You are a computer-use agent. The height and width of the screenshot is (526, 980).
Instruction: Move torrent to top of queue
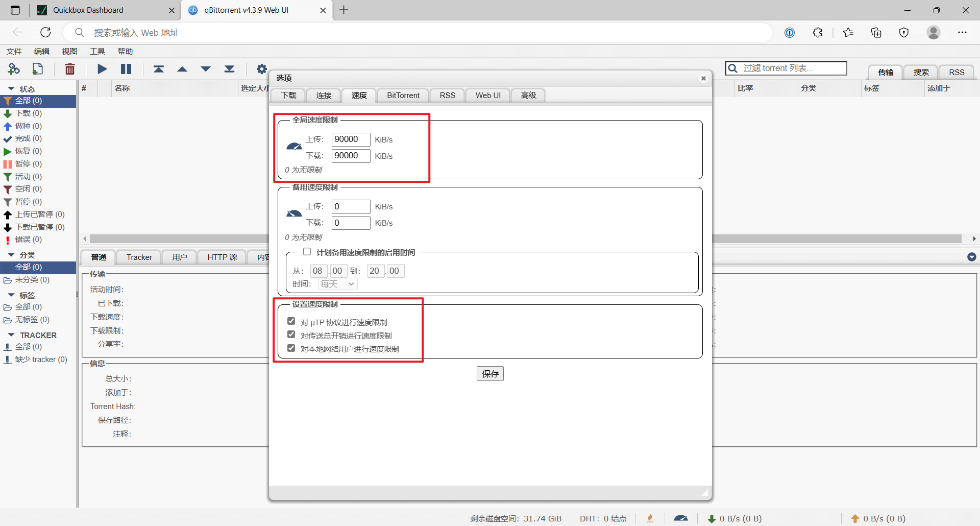pyautogui.click(x=159, y=69)
